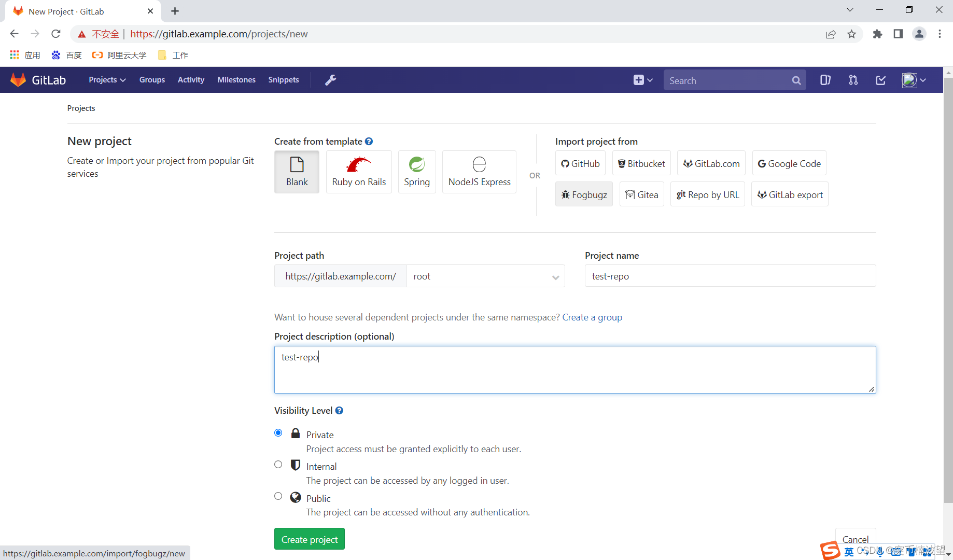Open the Activity menu item
This screenshot has width=953, height=560.
click(x=191, y=80)
